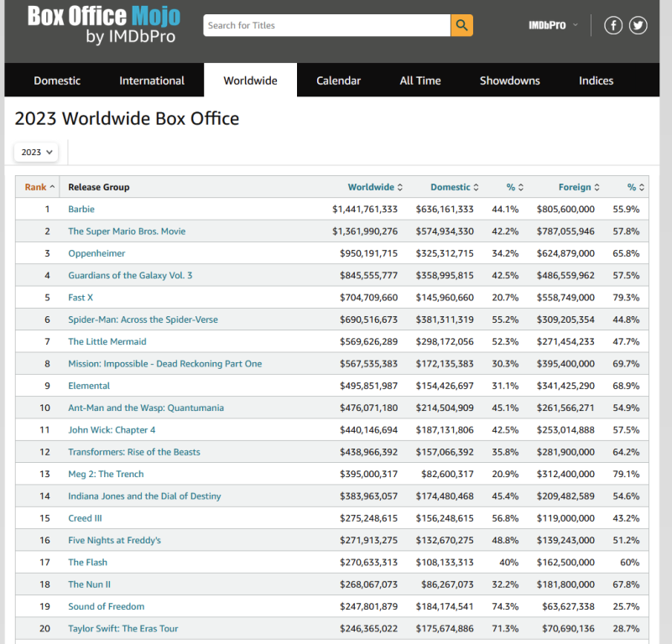
Task: Open the 2023 year dropdown
Action: coord(37,152)
